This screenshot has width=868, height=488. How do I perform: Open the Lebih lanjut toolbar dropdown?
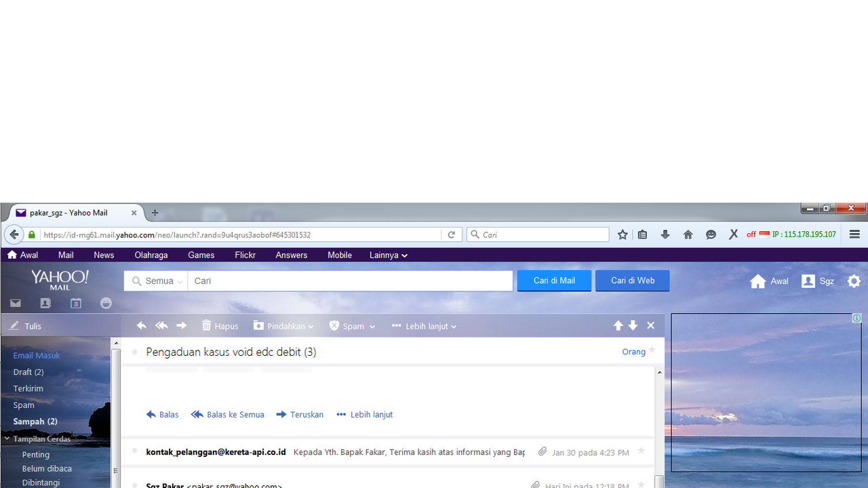424,326
